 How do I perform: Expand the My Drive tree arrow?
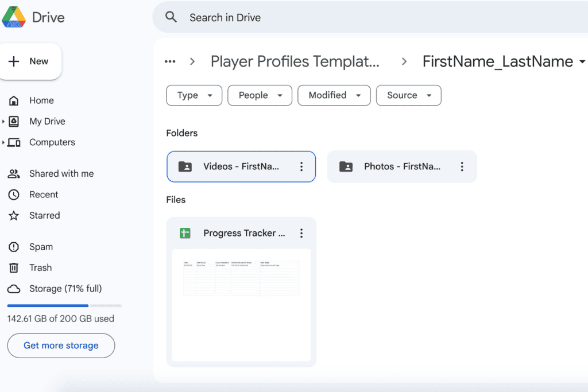pyautogui.click(x=3, y=122)
